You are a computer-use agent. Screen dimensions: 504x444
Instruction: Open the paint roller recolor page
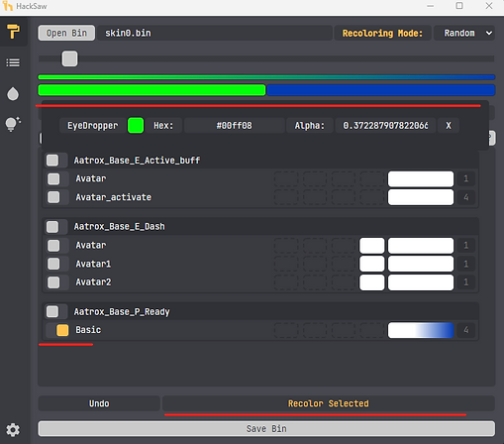tap(13, 32)
